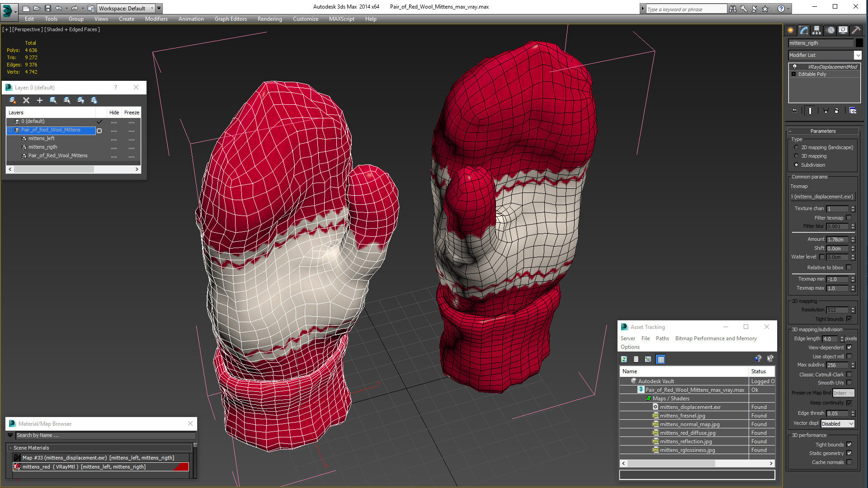Expand the Pair_of_Red_Wool_Mittens layer group
868x488 pixels.
pyautogui.click(x=12, y=130)
